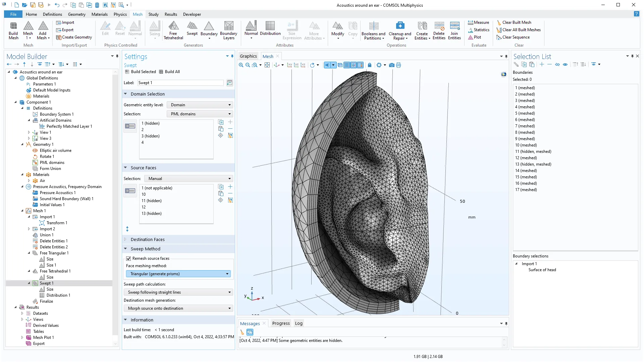
Task: Open the Boundary Layers tool
Action: coord(228,30)
